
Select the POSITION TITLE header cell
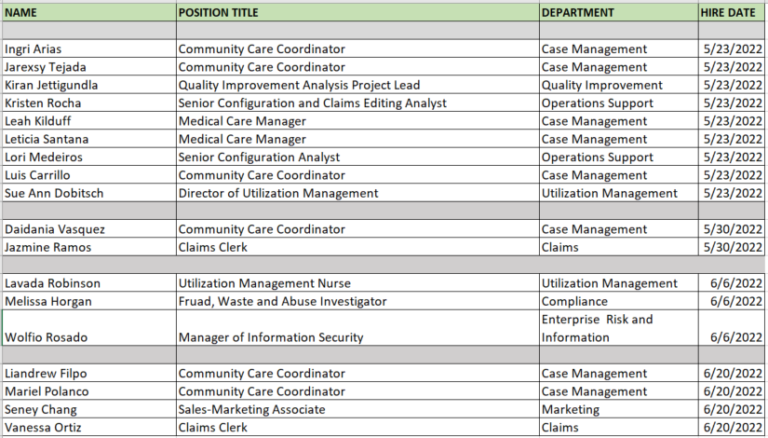click(358, 13)
